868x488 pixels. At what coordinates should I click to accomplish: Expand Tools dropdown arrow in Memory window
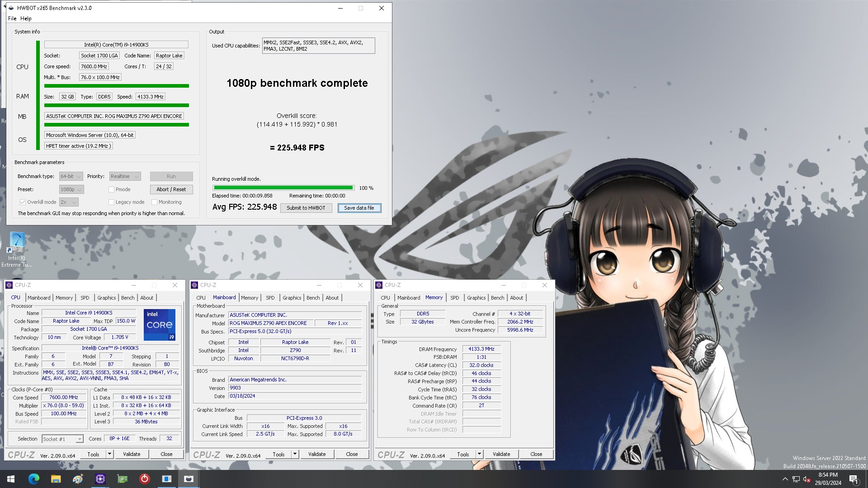(479, 454)
